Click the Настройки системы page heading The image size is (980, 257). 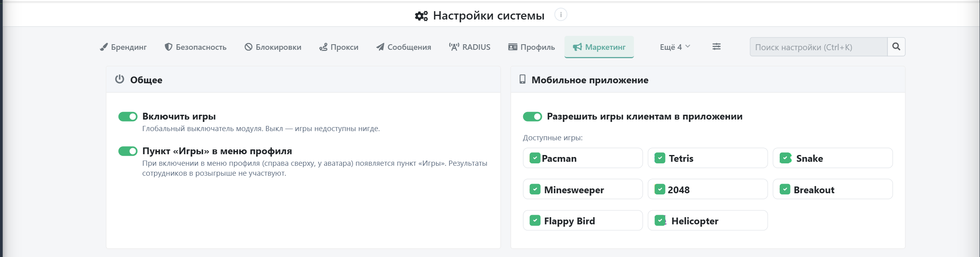point(488,16)
